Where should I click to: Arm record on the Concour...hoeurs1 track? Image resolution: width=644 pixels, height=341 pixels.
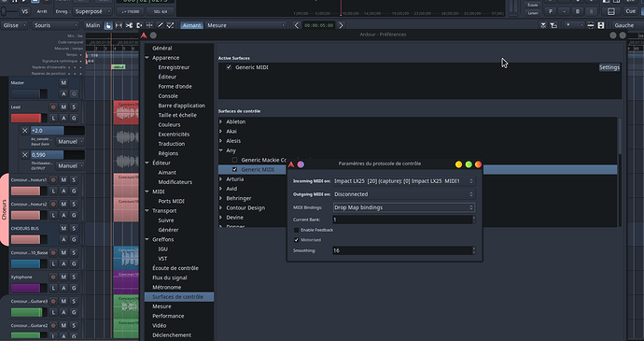[x=53, y=179]
